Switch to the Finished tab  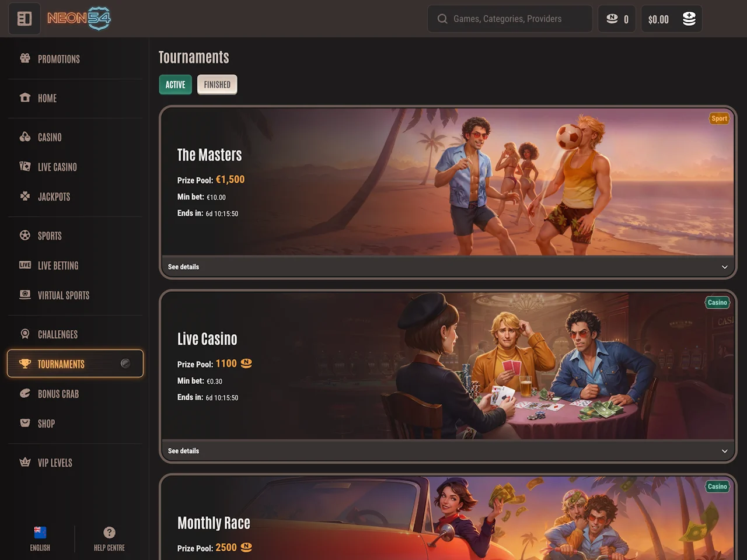[217, 85]
